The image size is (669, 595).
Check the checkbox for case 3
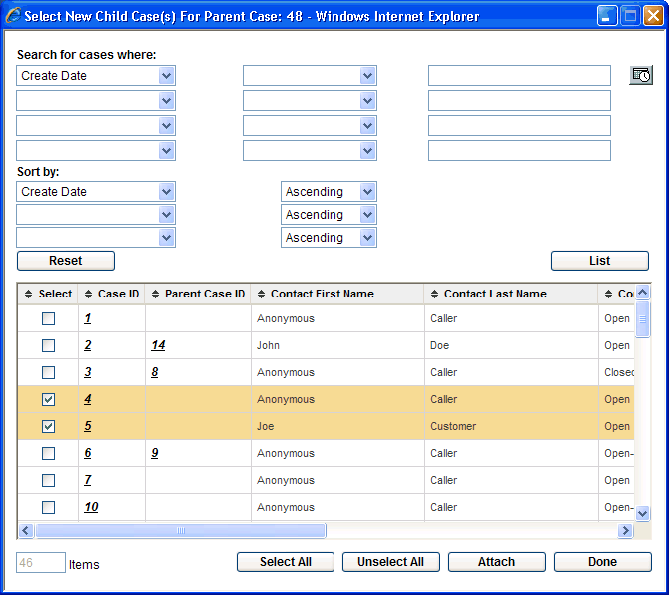point(48,372)
